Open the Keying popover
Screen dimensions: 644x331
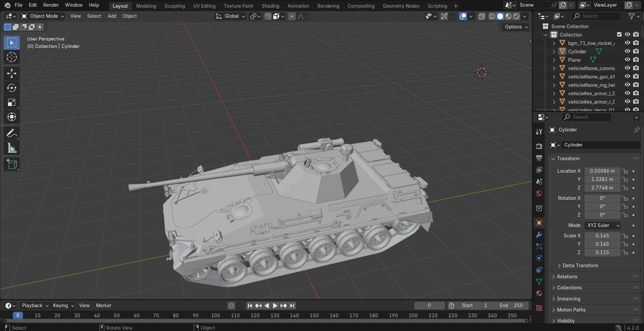pyautogui.click(x=63, y=306)
